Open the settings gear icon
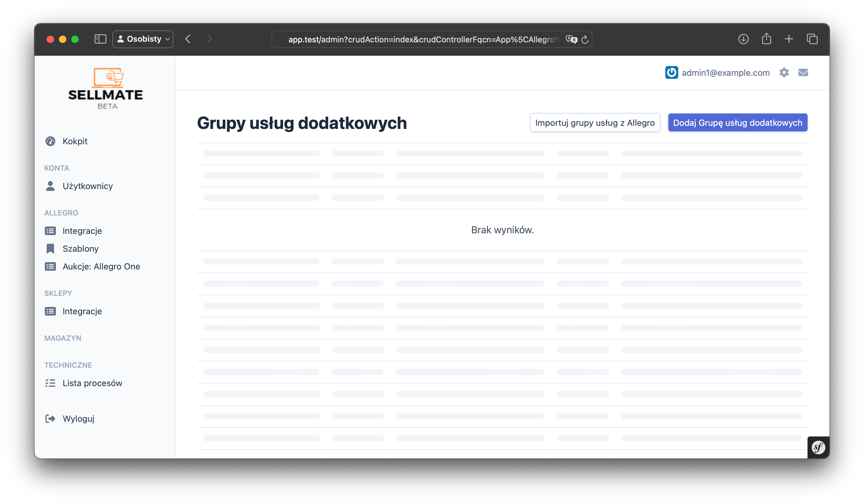This screenshot has height=504, width=864. click(784, 73)
